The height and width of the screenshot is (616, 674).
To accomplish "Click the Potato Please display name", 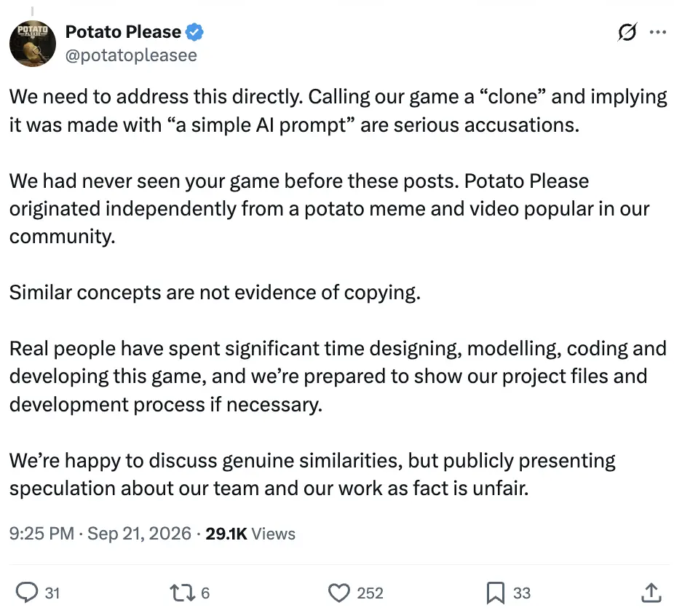I will tap(123, 32).
